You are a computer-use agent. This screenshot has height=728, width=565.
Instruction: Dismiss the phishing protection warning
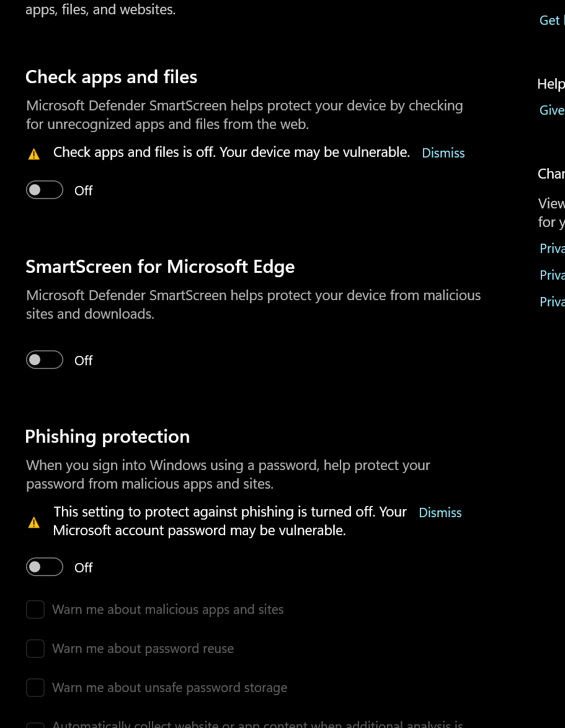point(440,513)
